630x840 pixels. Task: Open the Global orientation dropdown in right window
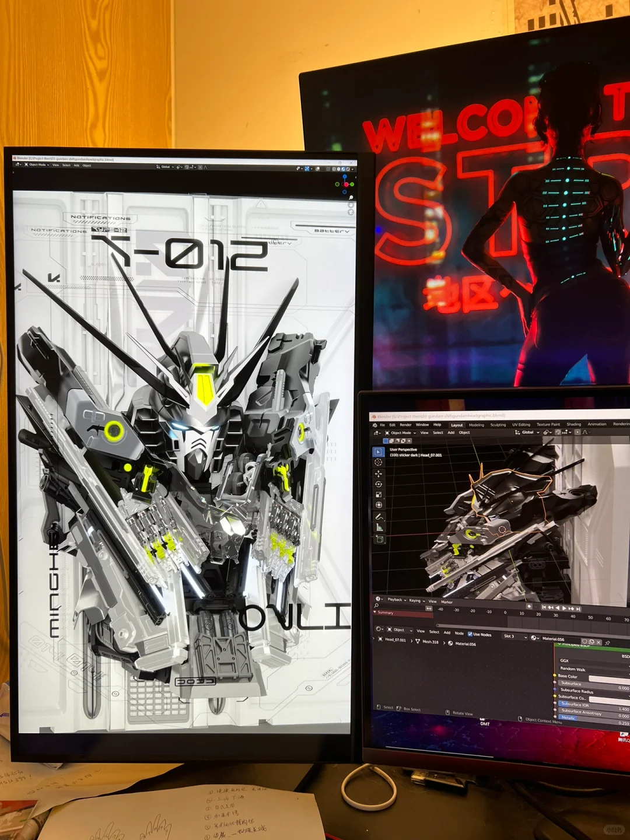(x=527, y=432)
